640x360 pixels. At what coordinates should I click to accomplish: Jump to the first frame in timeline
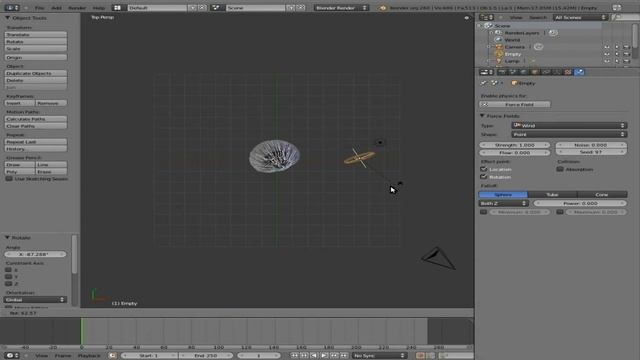click(294, 356)
